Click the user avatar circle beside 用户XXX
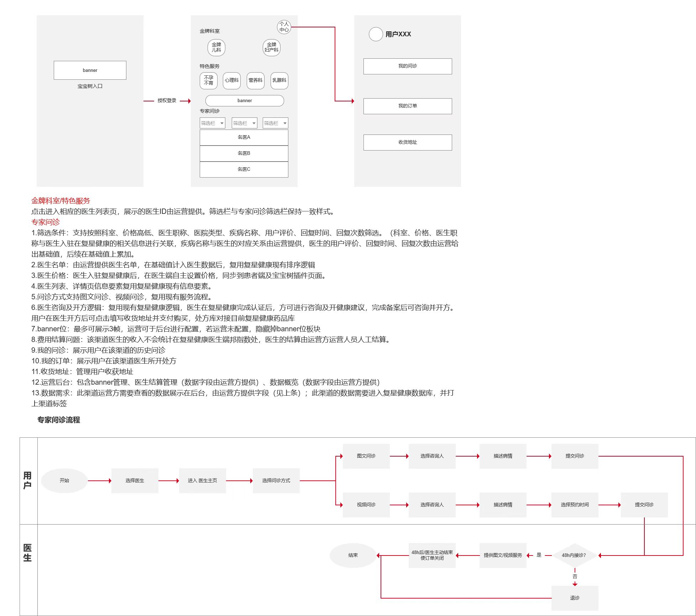Viewport: 696px width, 616px height. 376,34
